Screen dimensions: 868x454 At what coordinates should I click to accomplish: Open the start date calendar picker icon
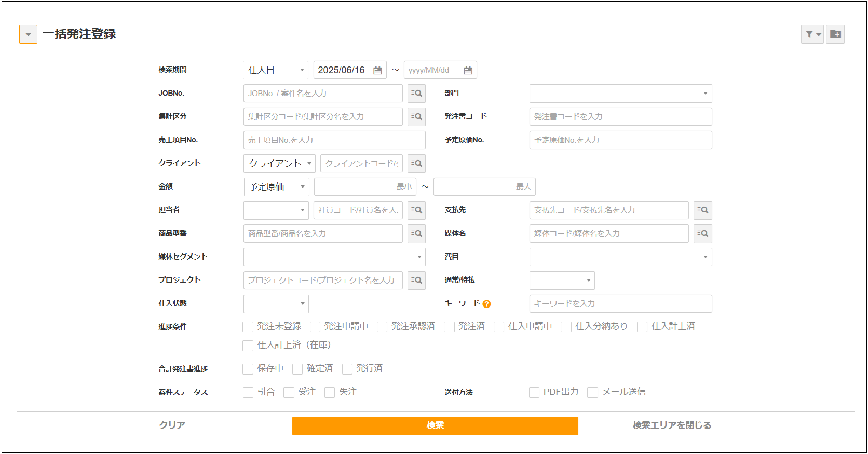tap(377, 70)
